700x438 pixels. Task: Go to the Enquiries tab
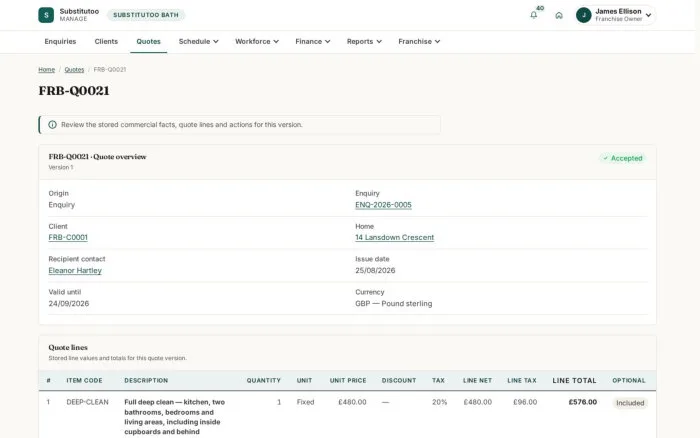60,42
